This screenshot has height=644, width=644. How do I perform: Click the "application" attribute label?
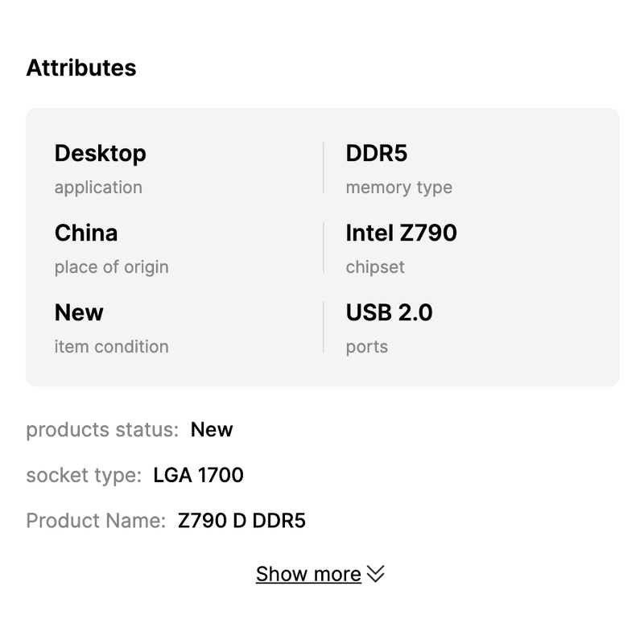pos(98,188)
